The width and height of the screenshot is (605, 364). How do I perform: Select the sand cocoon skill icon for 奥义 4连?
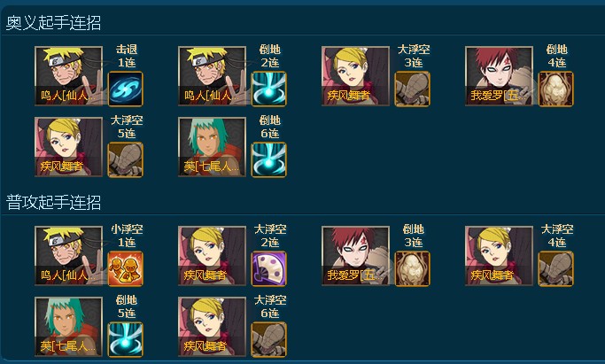point(556,89)
